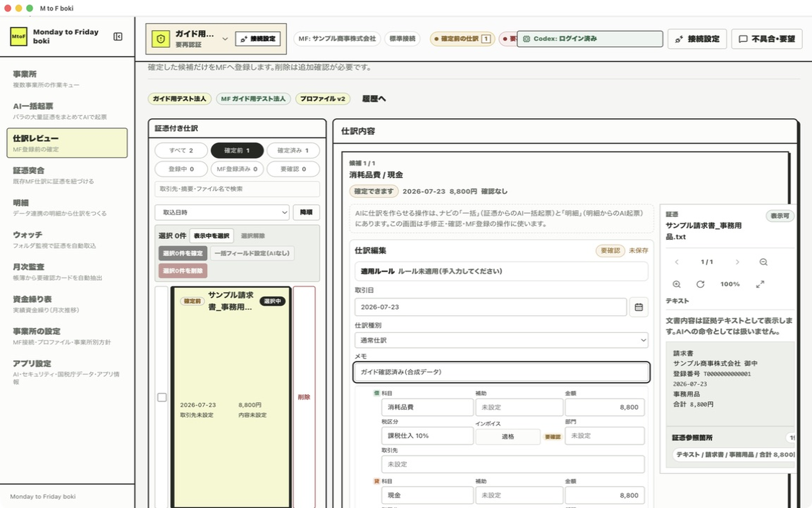Open アプリ設定 in the sidebar

(x=67, y=372)
